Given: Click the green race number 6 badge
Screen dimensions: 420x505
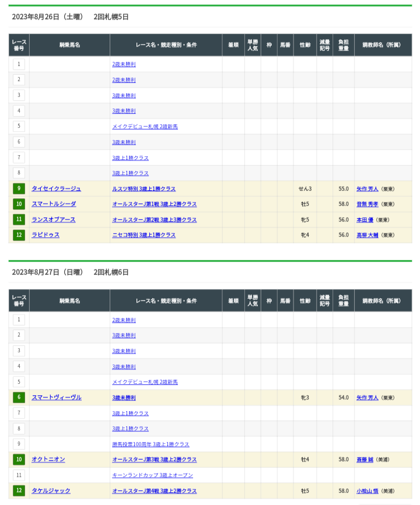Looking at the screenshot, I should point(19,398).
